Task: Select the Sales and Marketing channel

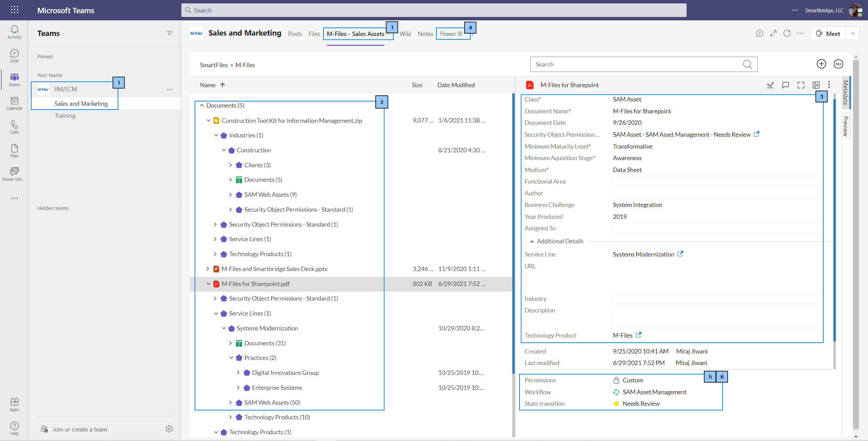Action: 81,104
